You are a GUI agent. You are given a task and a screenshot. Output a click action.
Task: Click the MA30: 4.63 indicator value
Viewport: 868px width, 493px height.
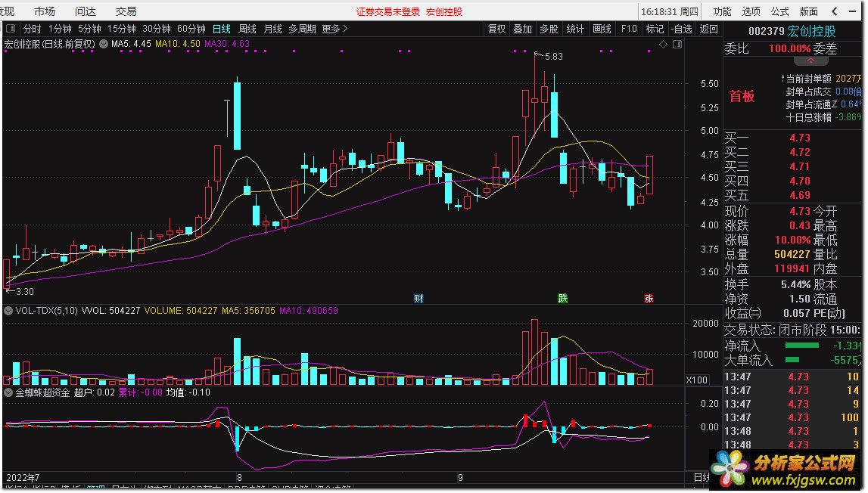[x=227, y=44]
